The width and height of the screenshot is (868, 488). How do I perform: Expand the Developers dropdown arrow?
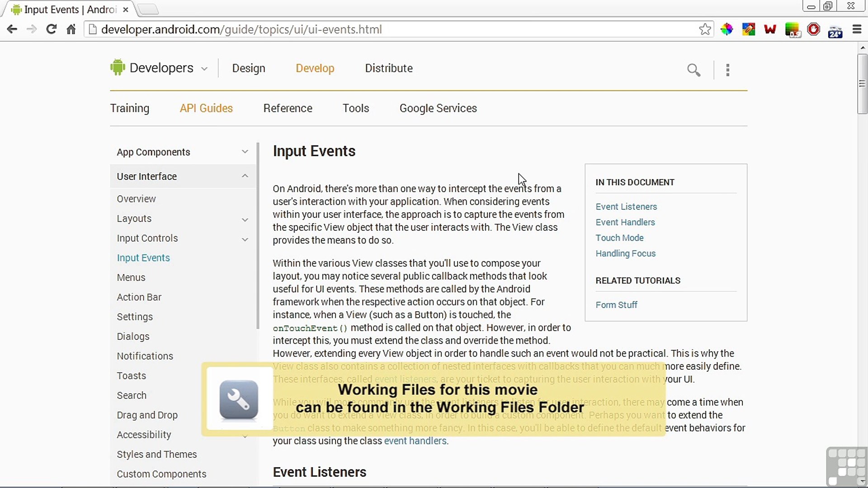[204, 69]
